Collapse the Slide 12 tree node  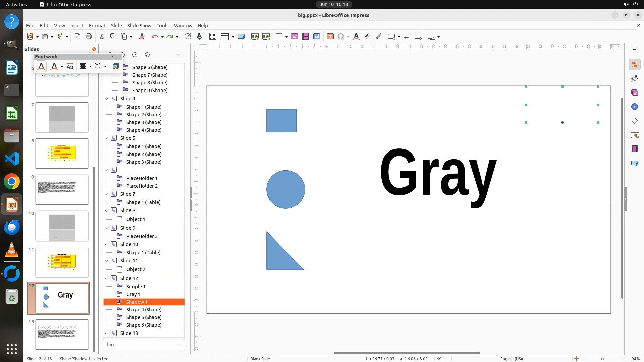coord(106,278)
